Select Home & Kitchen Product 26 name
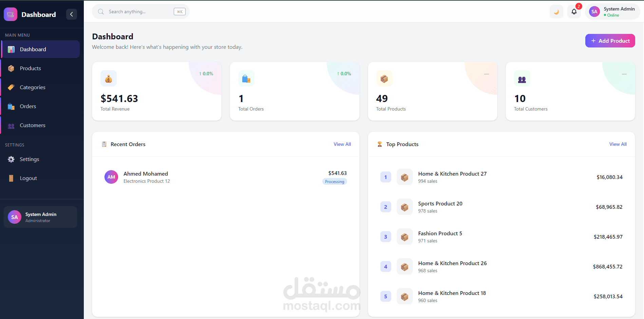The height and width of the screenshot is (319, 644). coord(452,263)
